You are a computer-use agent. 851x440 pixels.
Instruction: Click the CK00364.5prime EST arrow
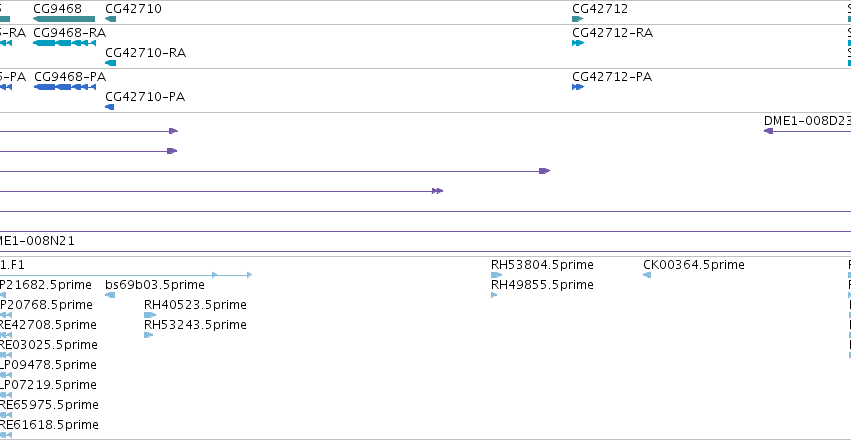647,275
